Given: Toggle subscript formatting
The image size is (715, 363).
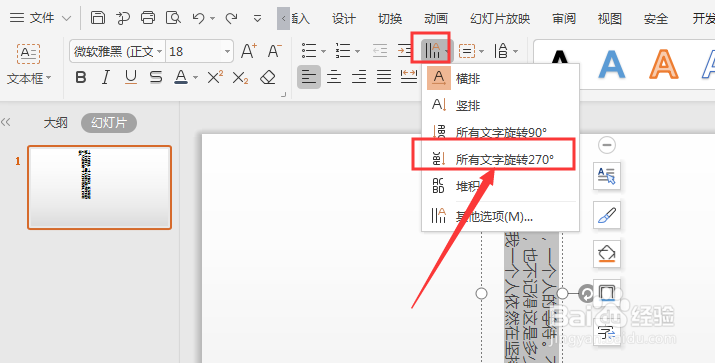Looking at the screenshot, I should (x=240, y=78).
